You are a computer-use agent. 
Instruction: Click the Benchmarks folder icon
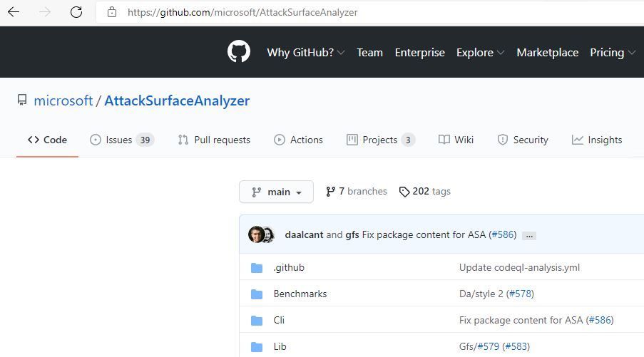[x=257, y=294]
